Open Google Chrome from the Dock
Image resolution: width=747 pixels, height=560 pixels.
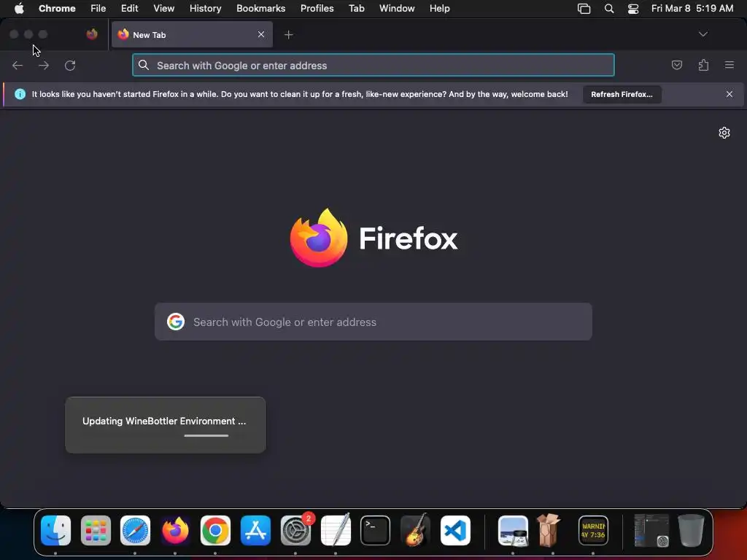[215, 531]
